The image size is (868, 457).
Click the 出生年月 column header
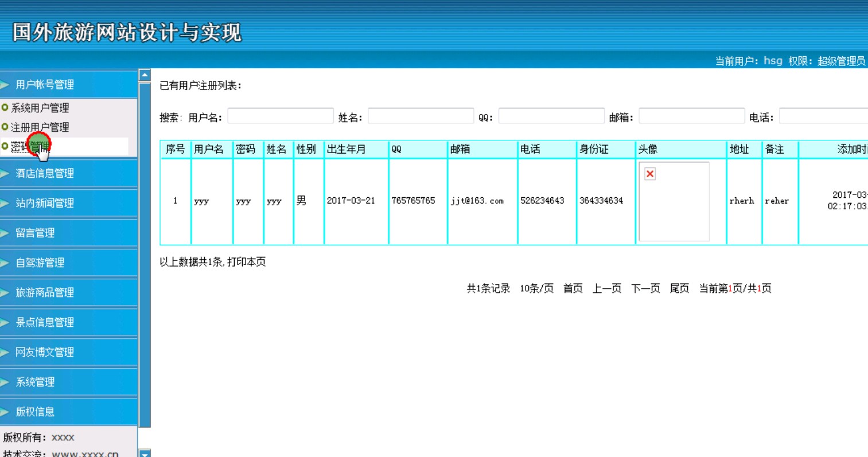coord(356,149)
